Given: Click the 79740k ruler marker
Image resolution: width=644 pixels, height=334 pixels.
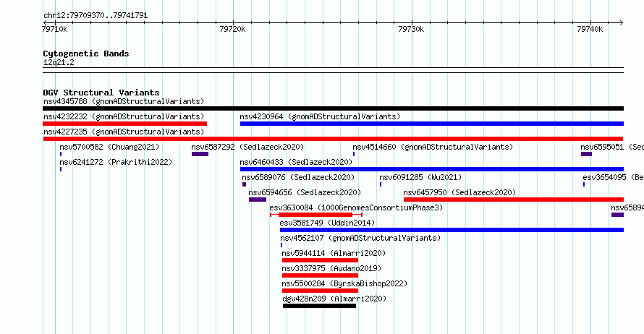Looking at the screenshot, I should click(590, 29).
